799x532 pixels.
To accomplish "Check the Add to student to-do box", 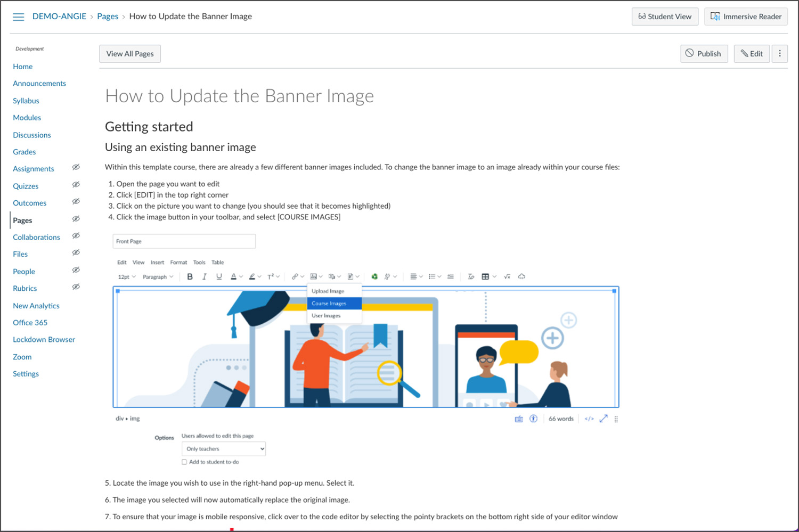I will coord(184,462).
